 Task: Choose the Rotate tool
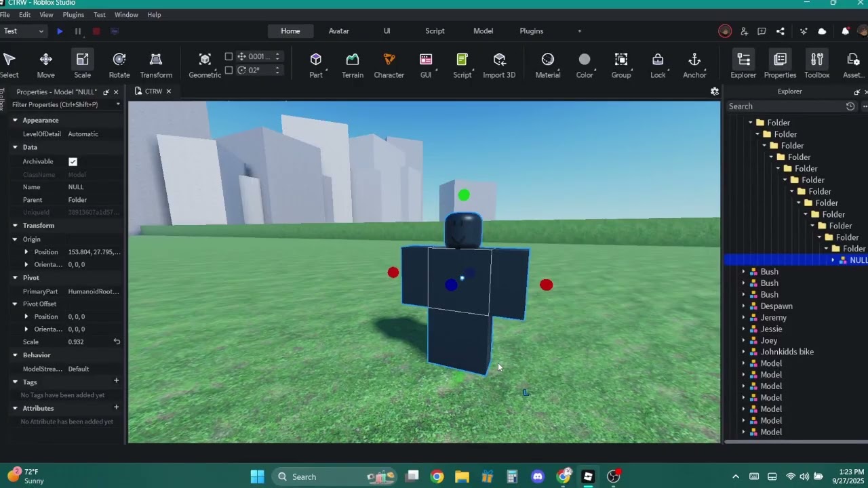[x=119, y=66]
